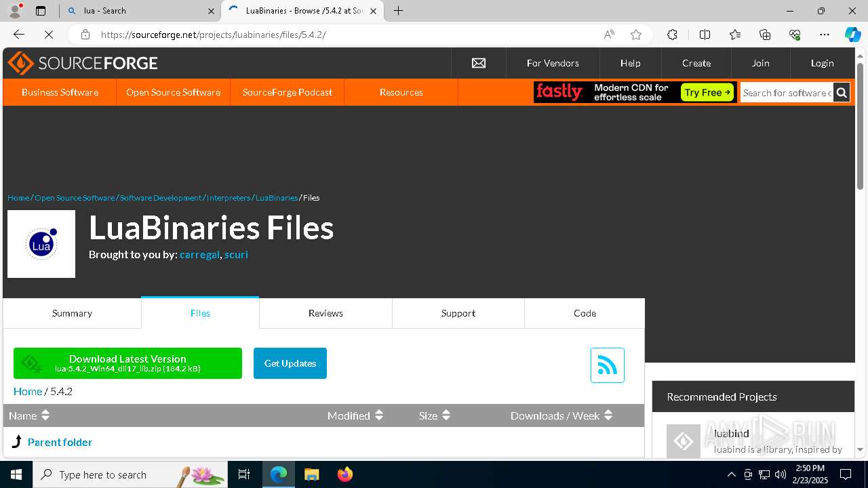
Task: Click Try Free on Fastly ad
Action: click(x=708, y=92)
